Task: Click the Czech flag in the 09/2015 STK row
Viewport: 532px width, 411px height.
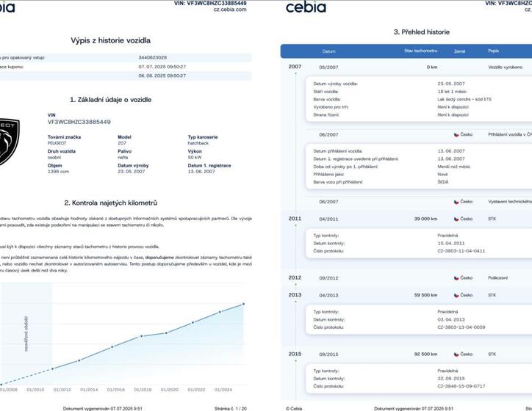Action: 456,354
